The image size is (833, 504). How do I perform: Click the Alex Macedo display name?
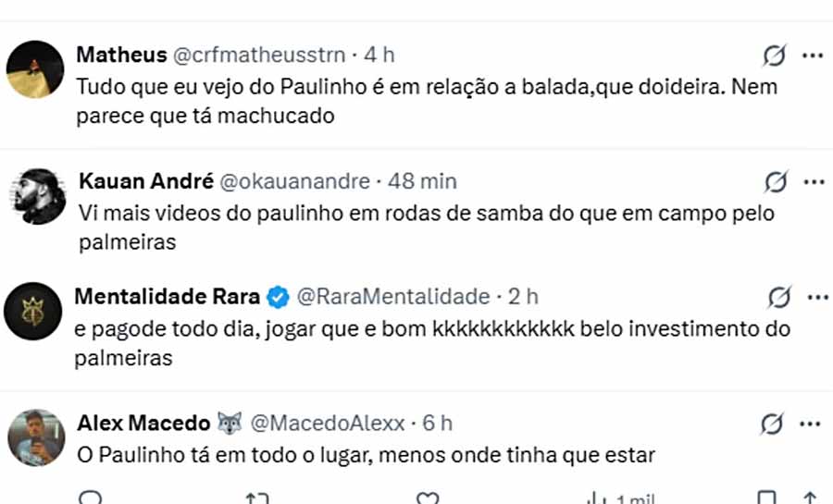(x=143, y=424)
